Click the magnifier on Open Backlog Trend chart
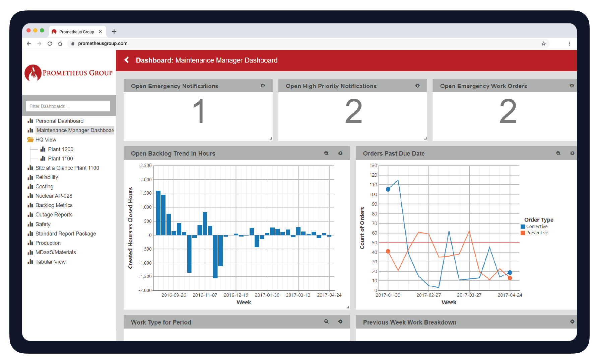Image resolution: width=599 pixels, height=364 pixels. tap(326, 153)
